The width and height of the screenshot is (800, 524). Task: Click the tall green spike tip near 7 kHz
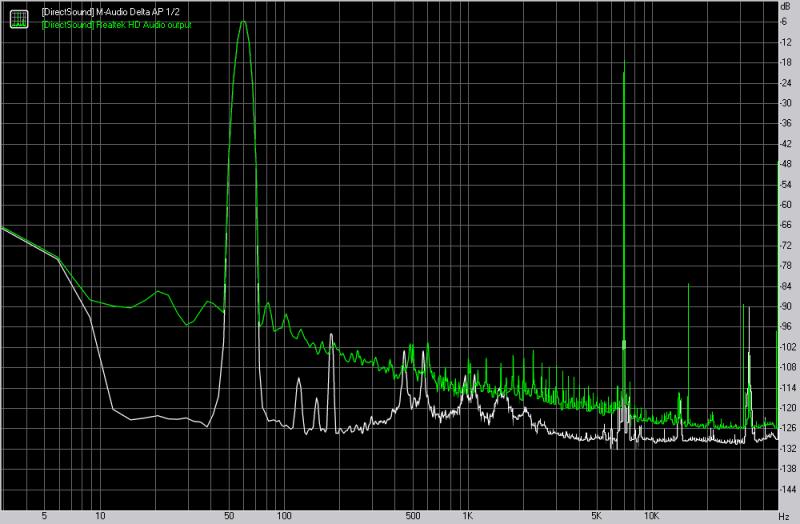624,62
